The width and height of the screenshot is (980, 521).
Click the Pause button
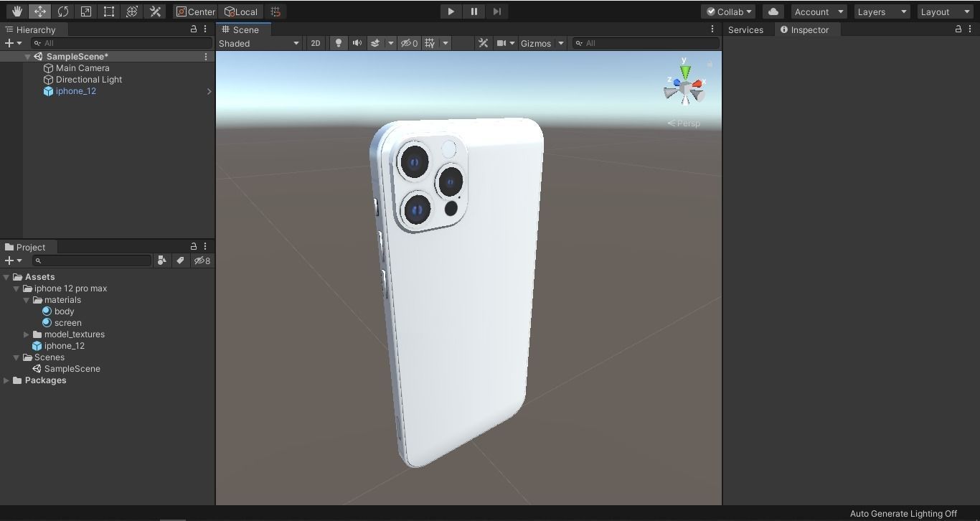[x=473, y=11]
